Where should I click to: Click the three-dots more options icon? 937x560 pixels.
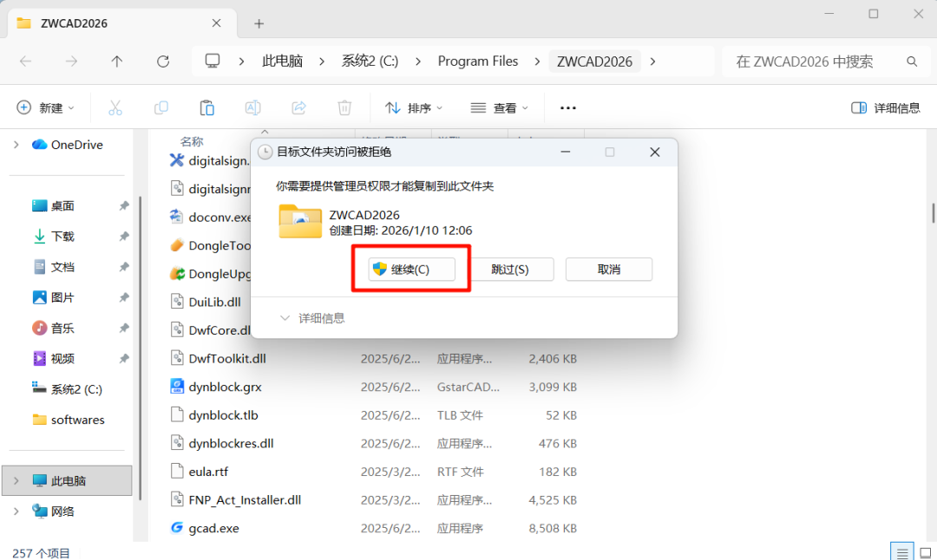tap(568, 107)
